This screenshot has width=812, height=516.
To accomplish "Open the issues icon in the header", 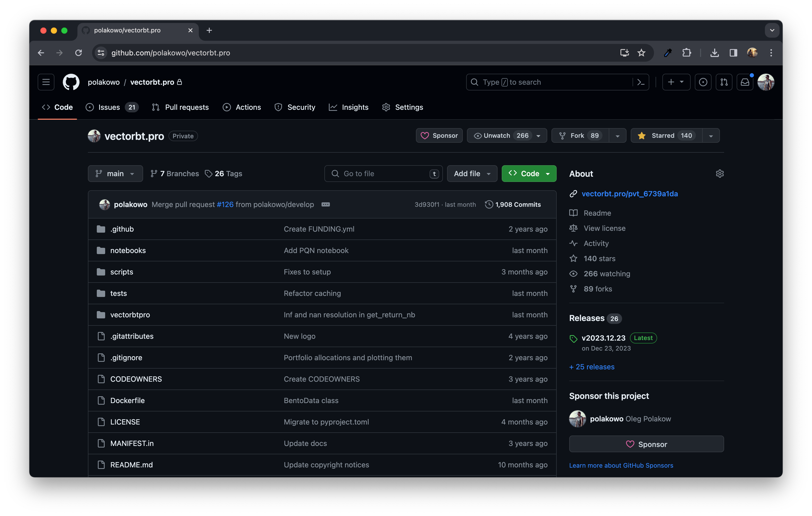I will coord(703,82).
